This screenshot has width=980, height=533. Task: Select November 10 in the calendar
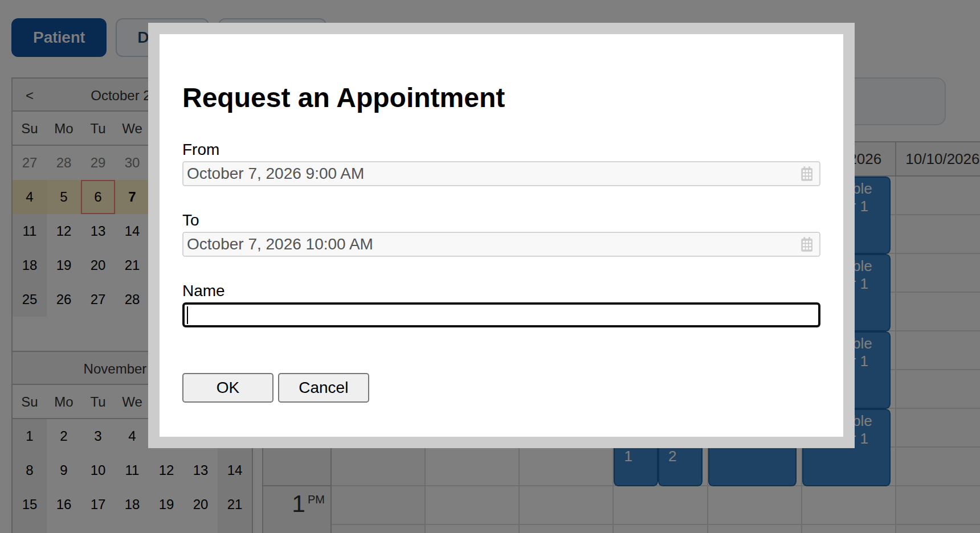click(98, 470)
